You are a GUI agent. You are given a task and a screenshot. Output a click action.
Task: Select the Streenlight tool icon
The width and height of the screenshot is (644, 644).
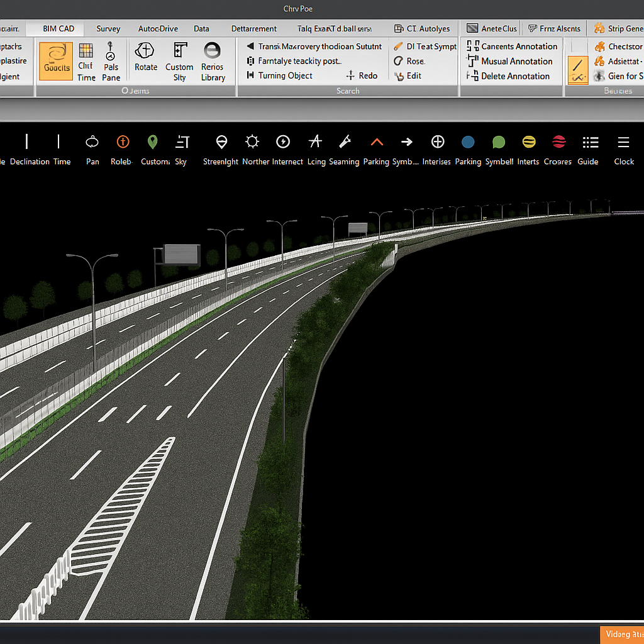[221, 142]
